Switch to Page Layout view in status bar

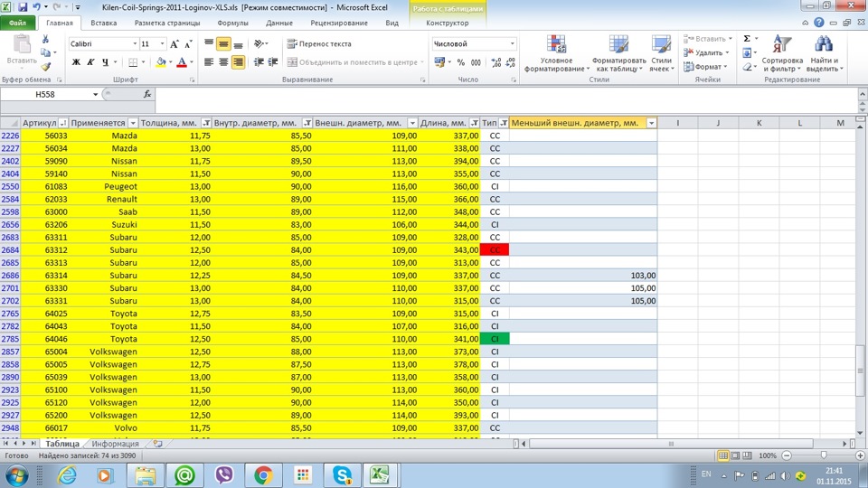pos(735,455)
